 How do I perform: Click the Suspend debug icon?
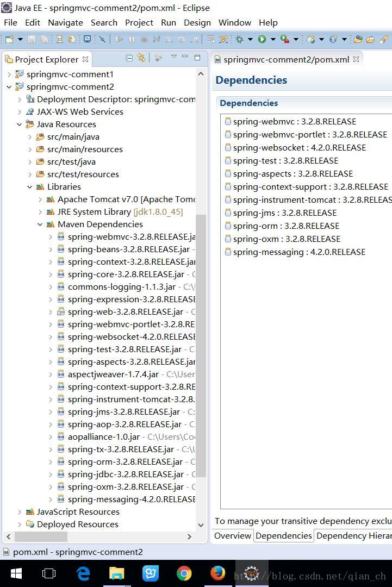[132, 39]
